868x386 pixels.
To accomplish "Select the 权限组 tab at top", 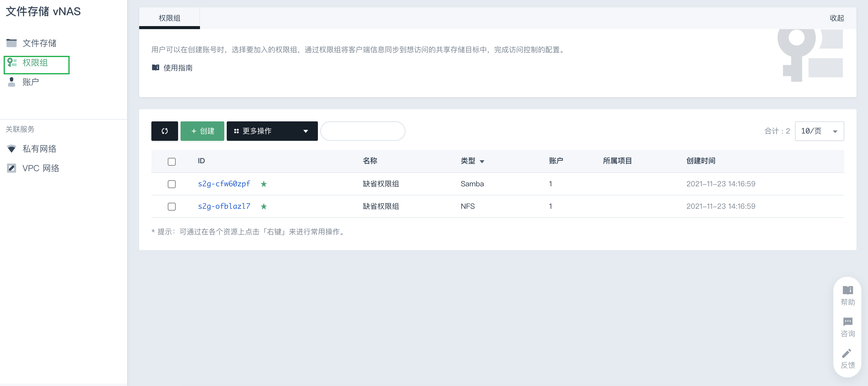I will coord(170,18).
